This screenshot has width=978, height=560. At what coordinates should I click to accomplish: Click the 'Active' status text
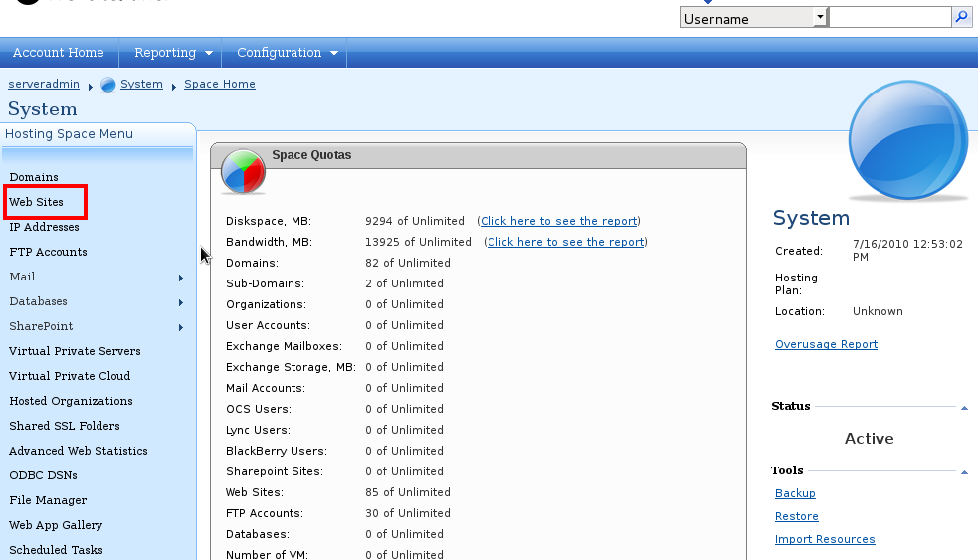click(x=870, y=439)
